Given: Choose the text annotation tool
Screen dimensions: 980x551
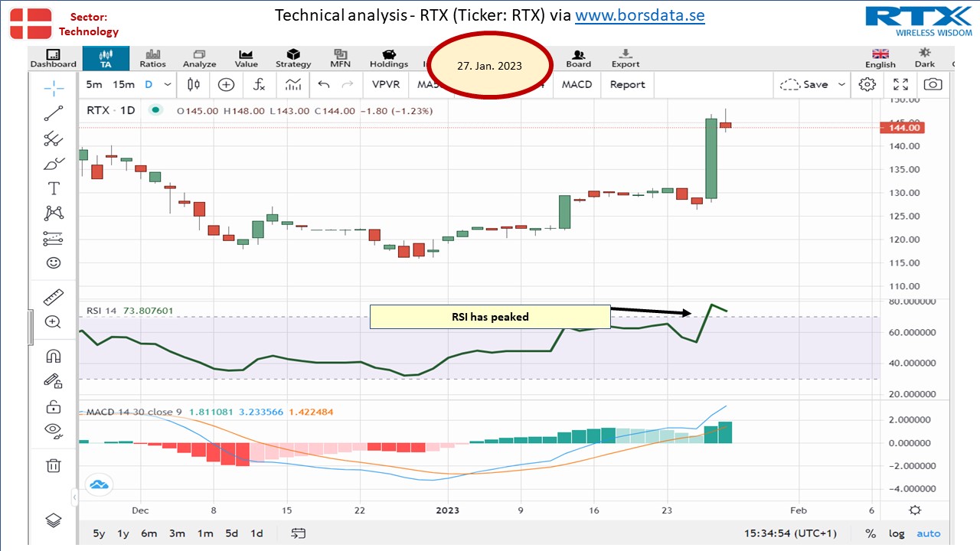Looking at the screenshot, I should click(x=54, y=188).
